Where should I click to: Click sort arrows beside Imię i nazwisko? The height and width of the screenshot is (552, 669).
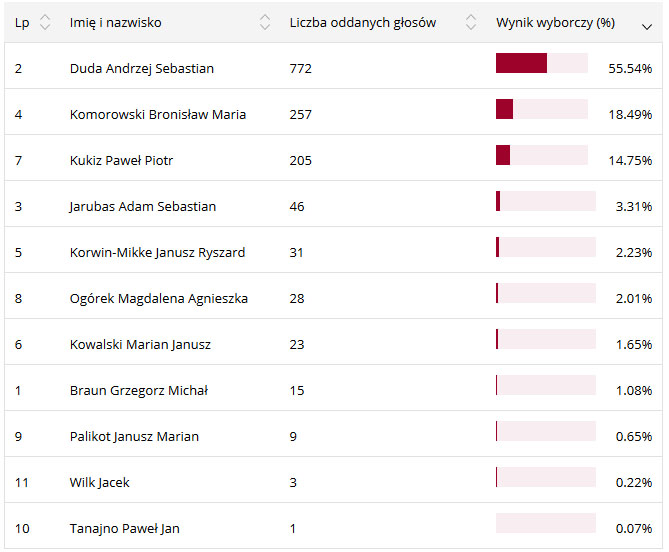click(264, 23)
